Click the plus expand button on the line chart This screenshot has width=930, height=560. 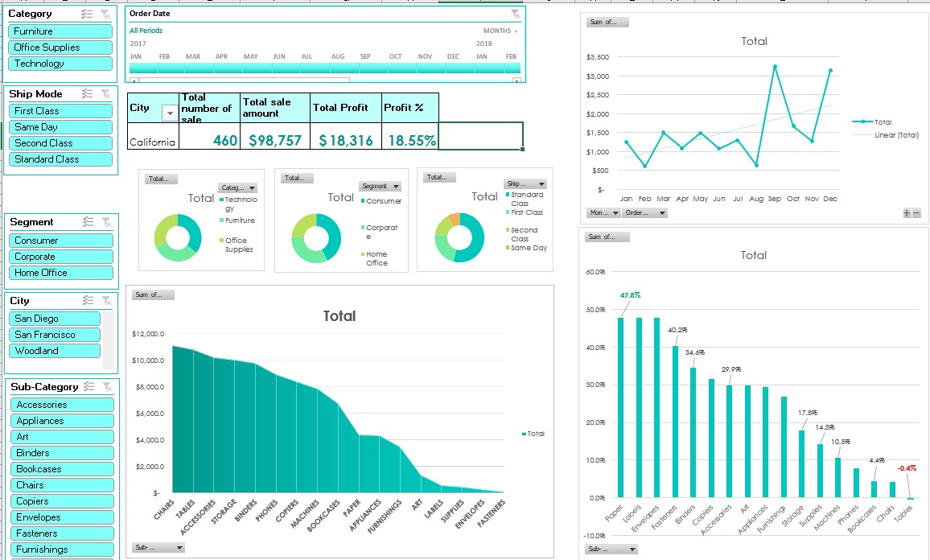coord(907,213)
